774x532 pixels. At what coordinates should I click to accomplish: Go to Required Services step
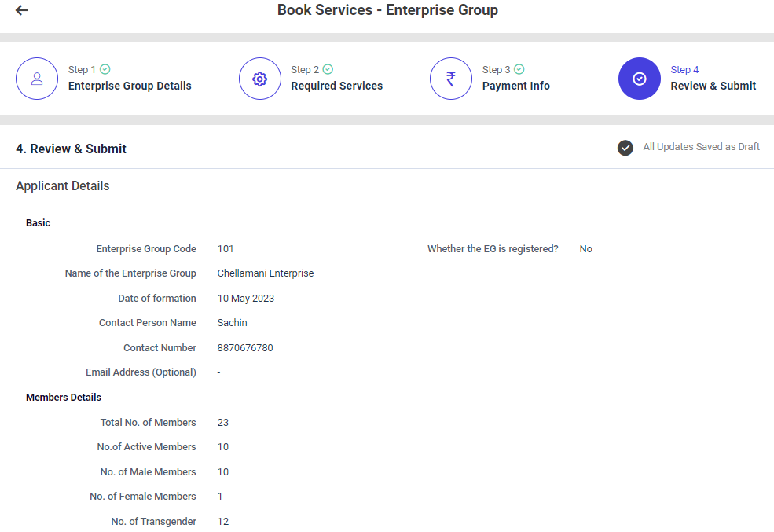coord(336,86)
